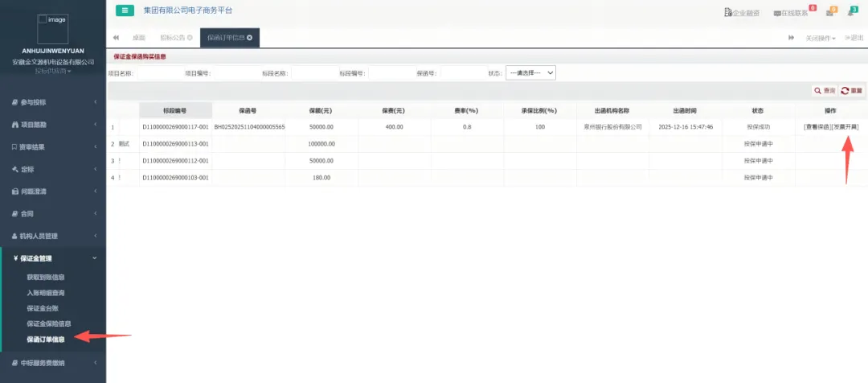Open the mail envelope icon with badge 0
Image resolution: width=868 pixels, height=383 pixels.
click(829, 12)
